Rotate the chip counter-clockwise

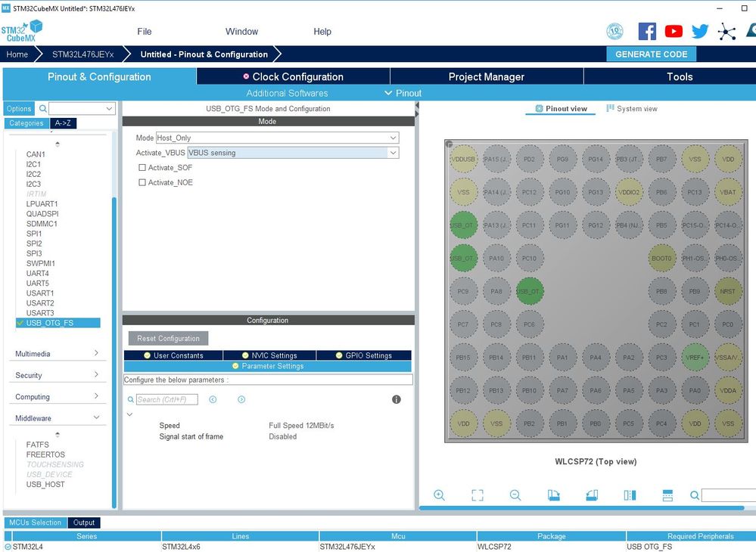pyautogui.click(x=592, y=495)
